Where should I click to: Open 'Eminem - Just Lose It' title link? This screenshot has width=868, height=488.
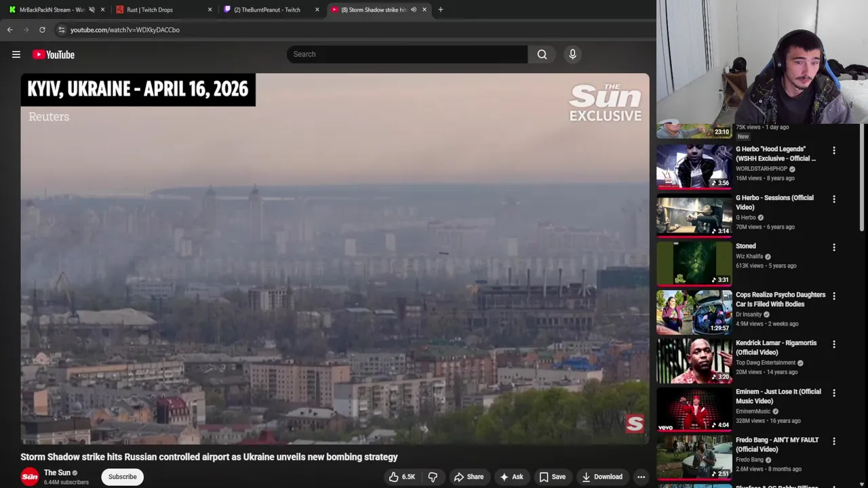pos(778,396)
